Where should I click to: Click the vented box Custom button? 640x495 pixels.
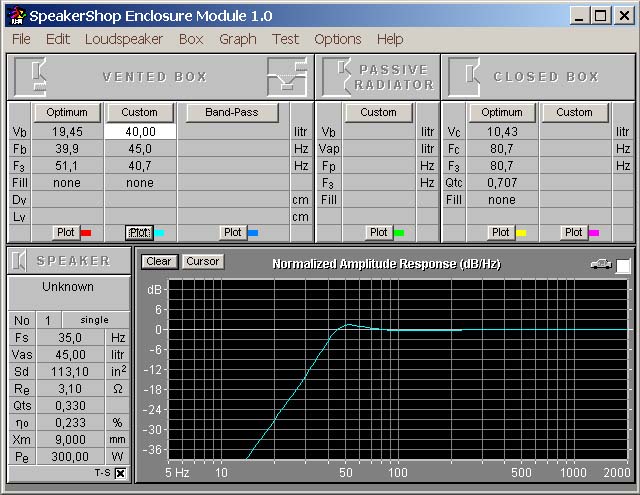[140, 112]
